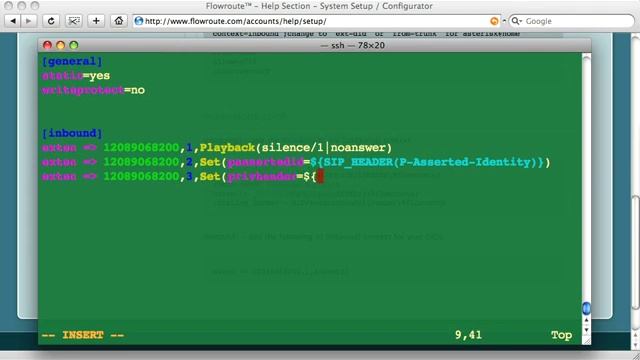The height and width of the screenshot is (360, 640).
Task: Open the search magnifier dropdown
Action: [x=517, y=21]
